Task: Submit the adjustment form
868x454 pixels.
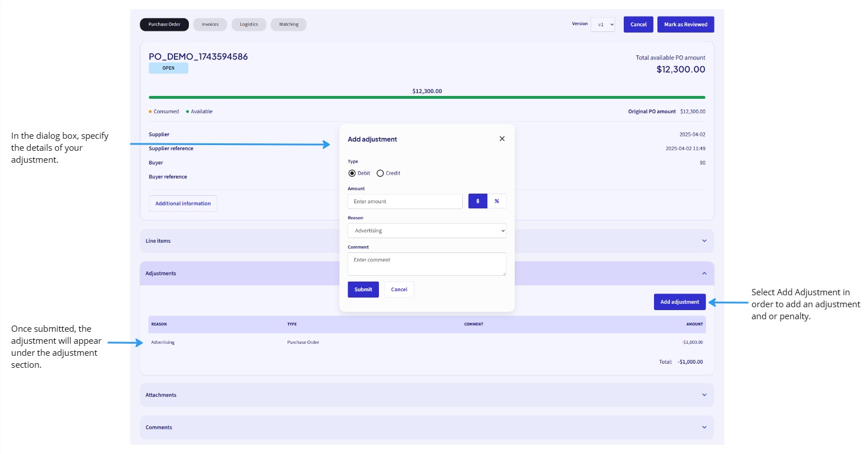Action: 363,290
